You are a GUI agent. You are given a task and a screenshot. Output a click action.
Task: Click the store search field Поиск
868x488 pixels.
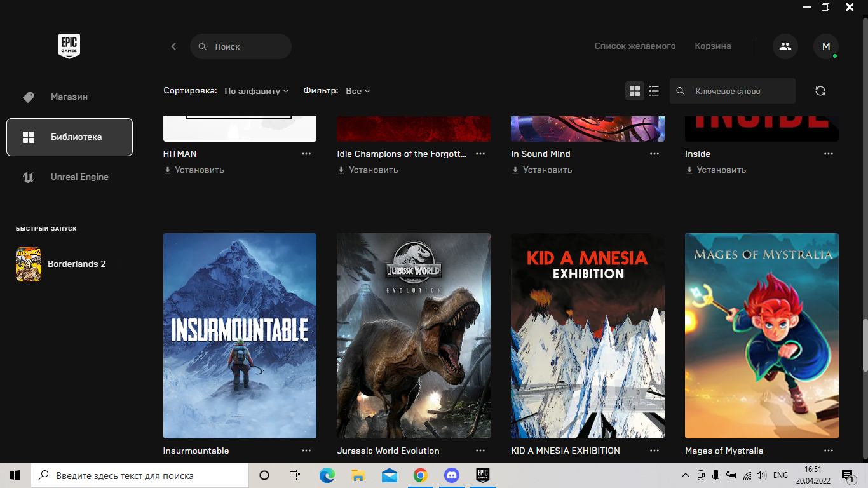tap(241, 46)
